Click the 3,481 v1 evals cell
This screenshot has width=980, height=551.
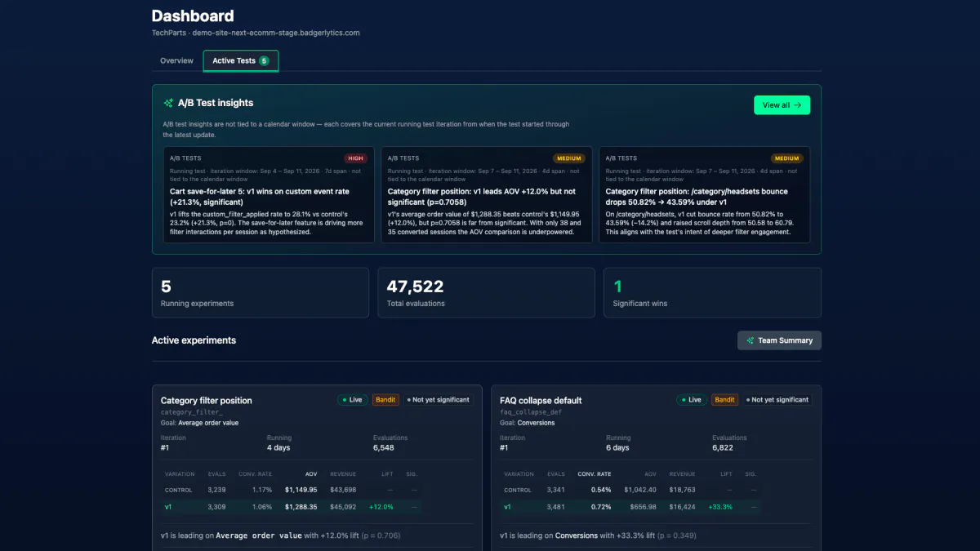(556, 507)
